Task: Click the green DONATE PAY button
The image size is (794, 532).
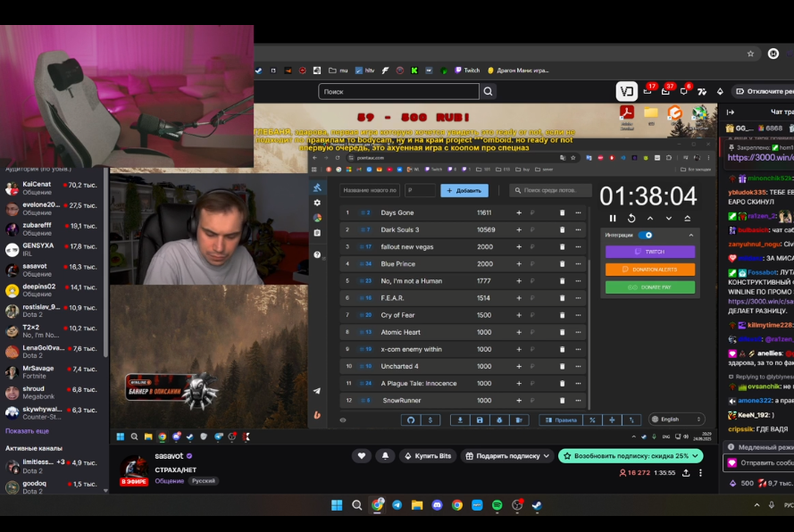Action: tap(650, 287)
